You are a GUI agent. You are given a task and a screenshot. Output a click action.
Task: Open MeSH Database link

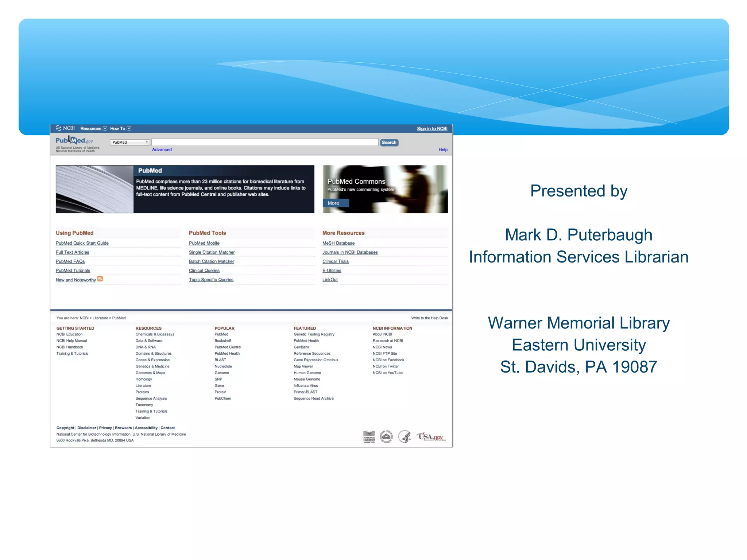click(338, 243)
